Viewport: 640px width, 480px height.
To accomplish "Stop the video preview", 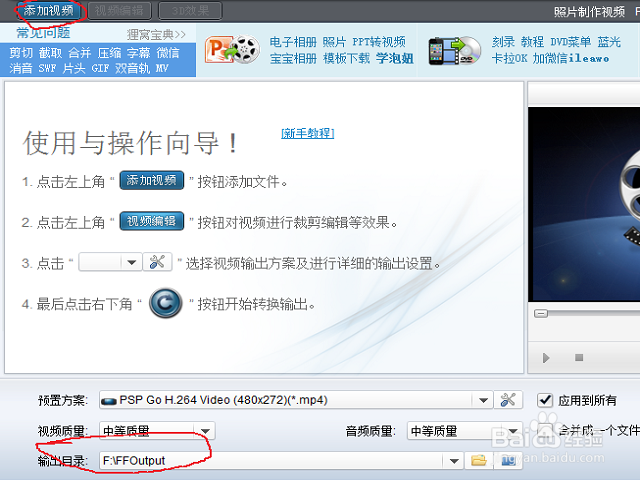I will point(579,358).
